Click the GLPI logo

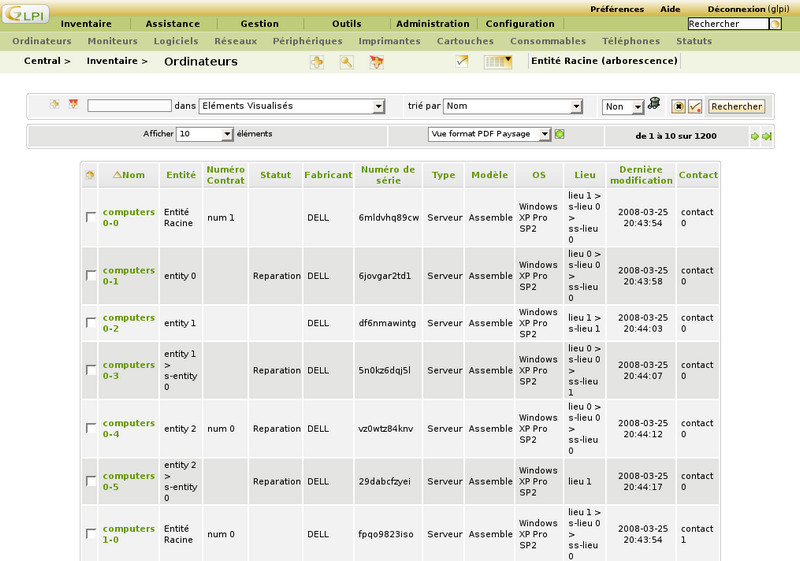(x=26, y=14)
